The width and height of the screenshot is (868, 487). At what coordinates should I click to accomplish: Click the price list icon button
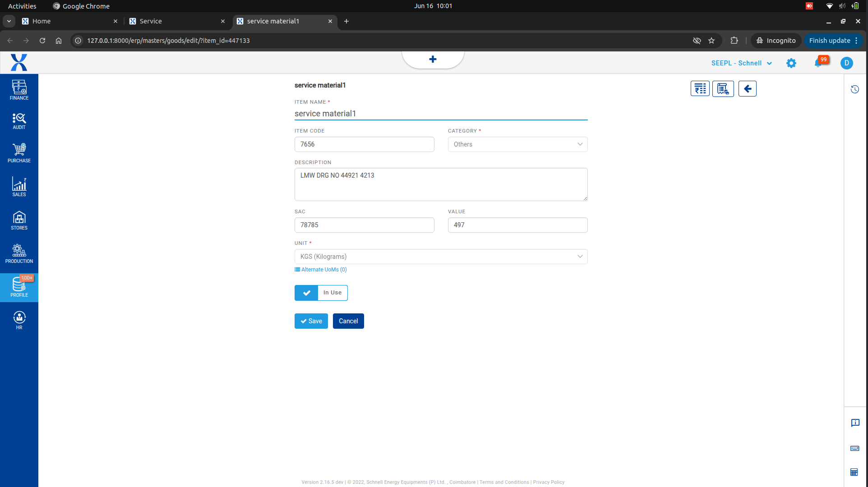point(700,89)
